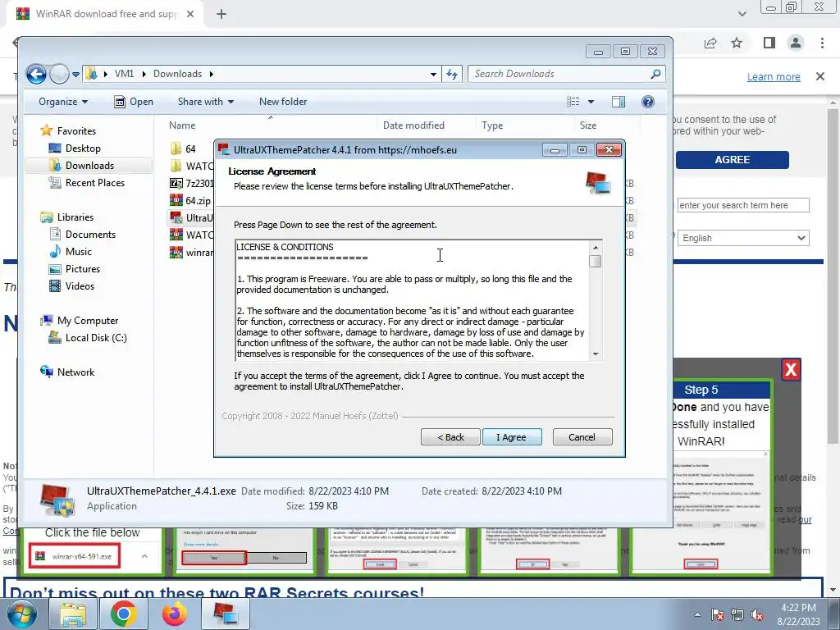
Task: Click Chrome share page icon
Action: point(710,43)
